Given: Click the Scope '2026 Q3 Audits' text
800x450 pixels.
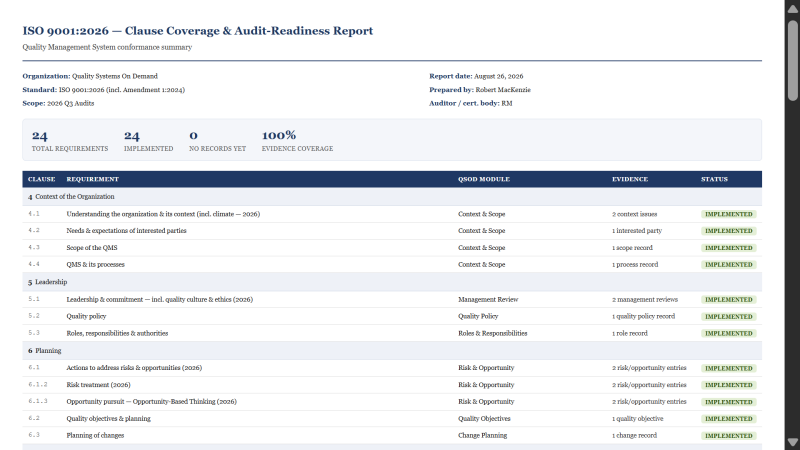Looking at the screenshot, I should (70, 103).
